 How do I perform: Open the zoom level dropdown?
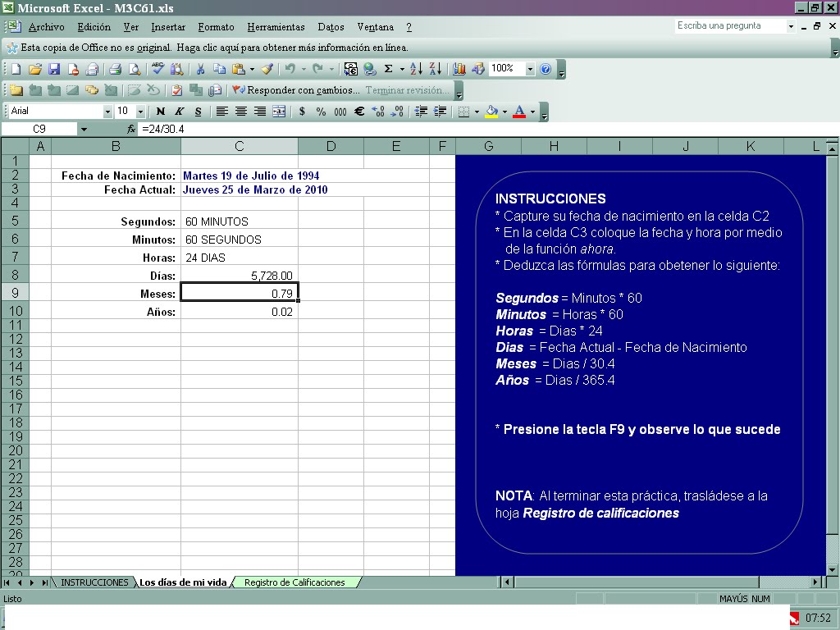[532, 69]
